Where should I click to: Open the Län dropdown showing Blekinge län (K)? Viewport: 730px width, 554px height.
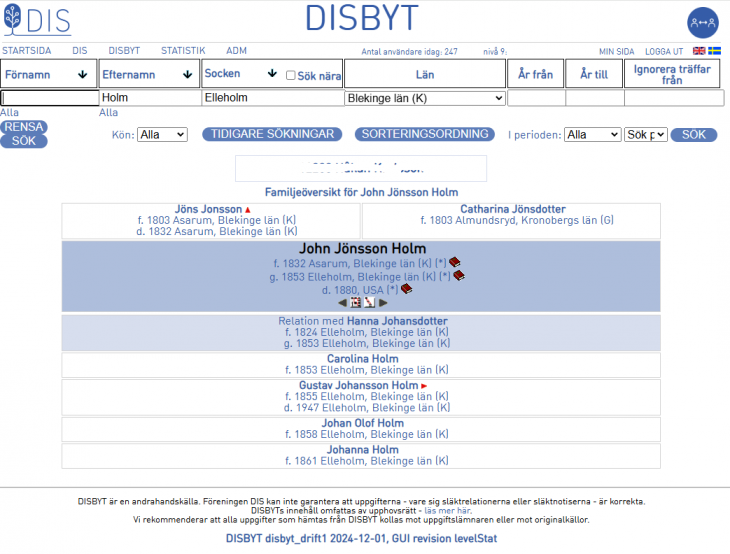tap(425, 98)
